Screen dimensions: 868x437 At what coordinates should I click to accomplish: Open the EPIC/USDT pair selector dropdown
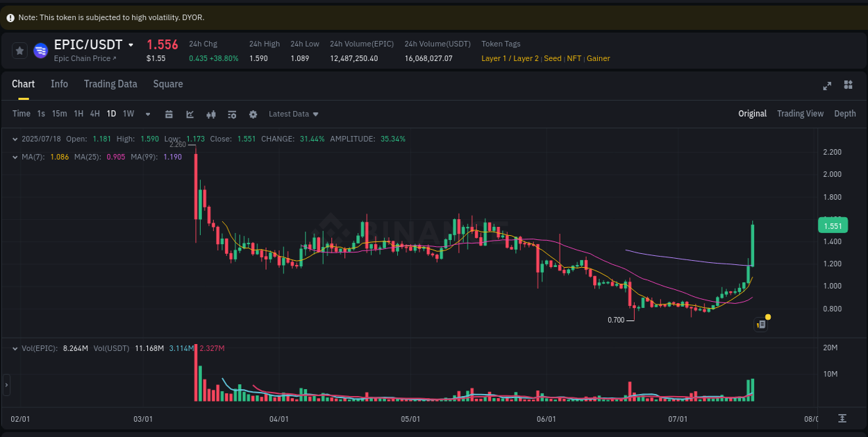pyautogui.click(x=132, y=44)
